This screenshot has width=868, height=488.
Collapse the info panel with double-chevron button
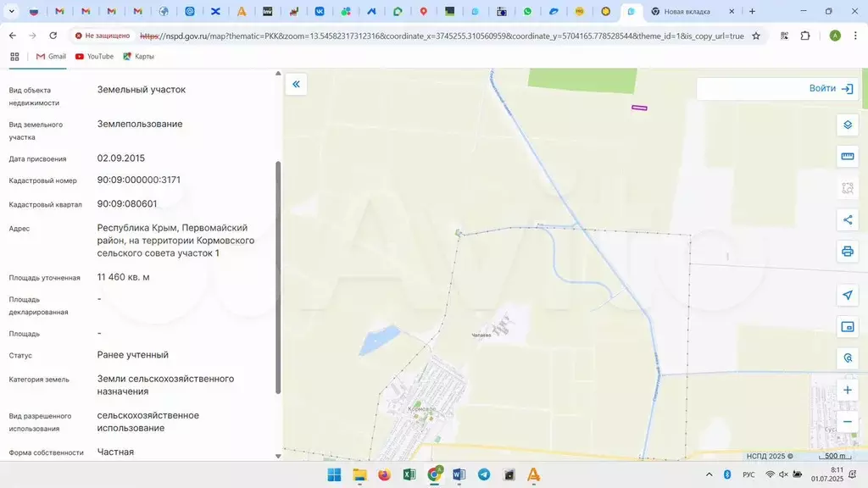click(296, 84)
